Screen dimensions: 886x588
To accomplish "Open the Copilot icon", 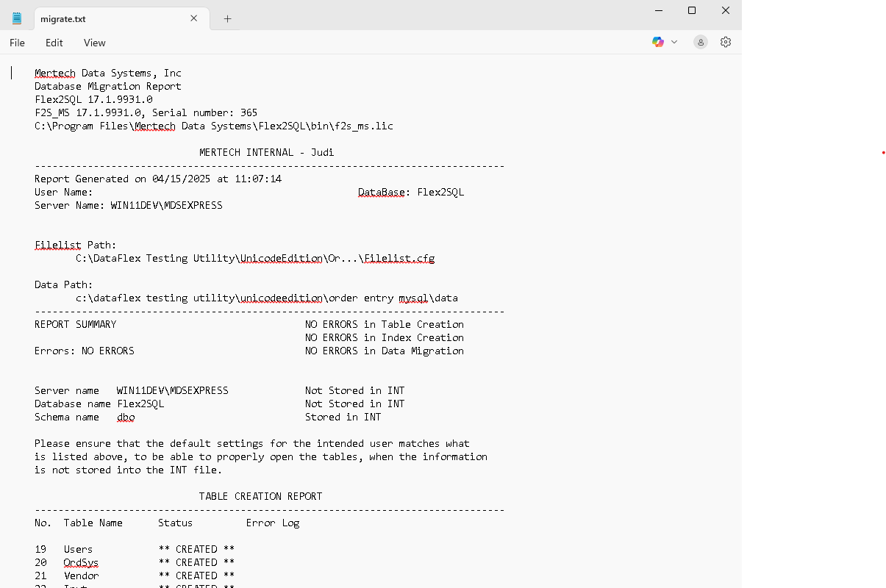I will 658,43.
